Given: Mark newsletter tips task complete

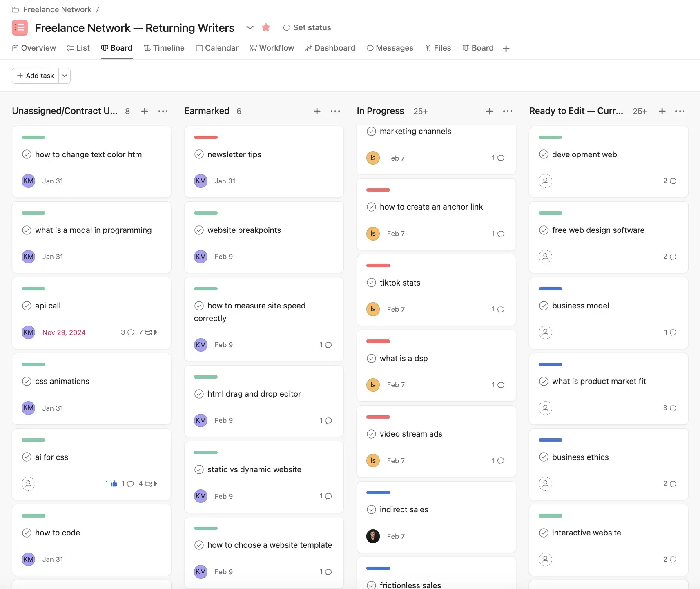Looking at the screenshot, I should (199, 154).
